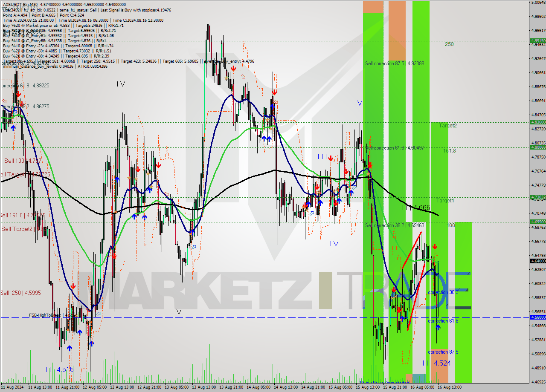
Task: Click the 4.95150 price tag on axis
Action: [537, 41]
